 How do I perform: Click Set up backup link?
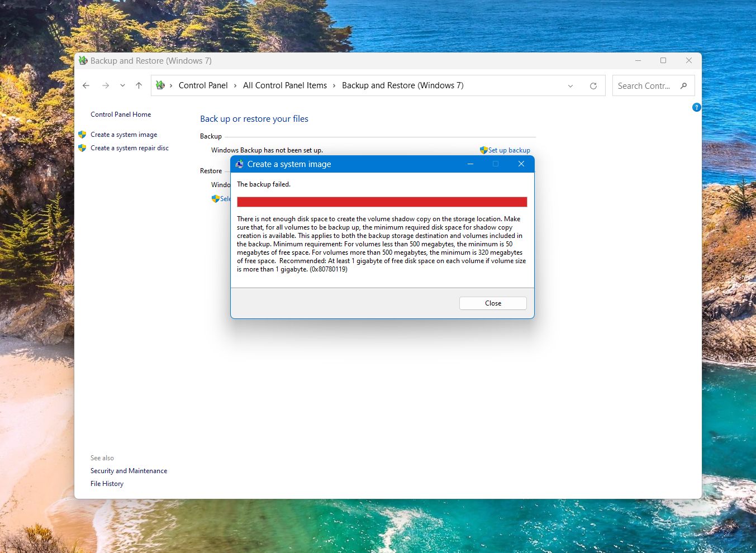509,150
